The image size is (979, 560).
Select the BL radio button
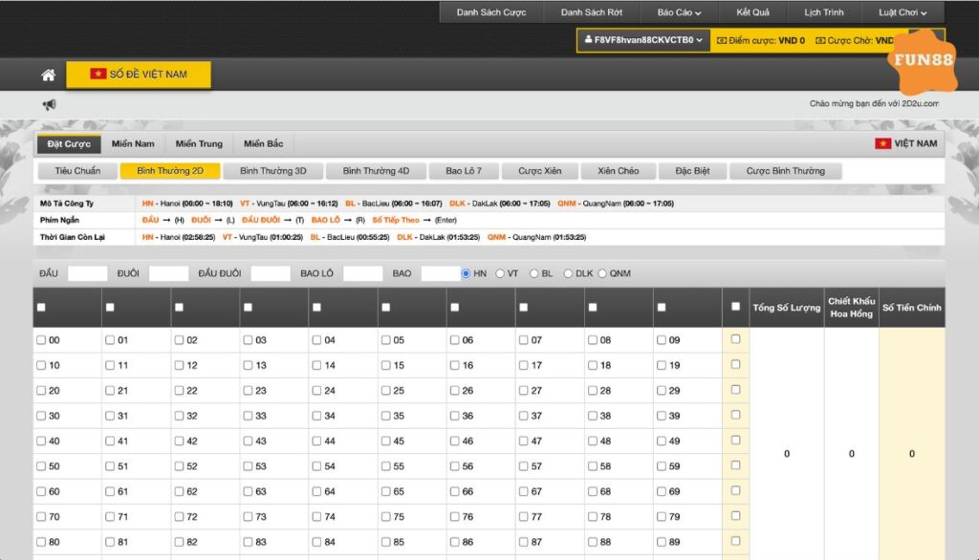point(533,273)
